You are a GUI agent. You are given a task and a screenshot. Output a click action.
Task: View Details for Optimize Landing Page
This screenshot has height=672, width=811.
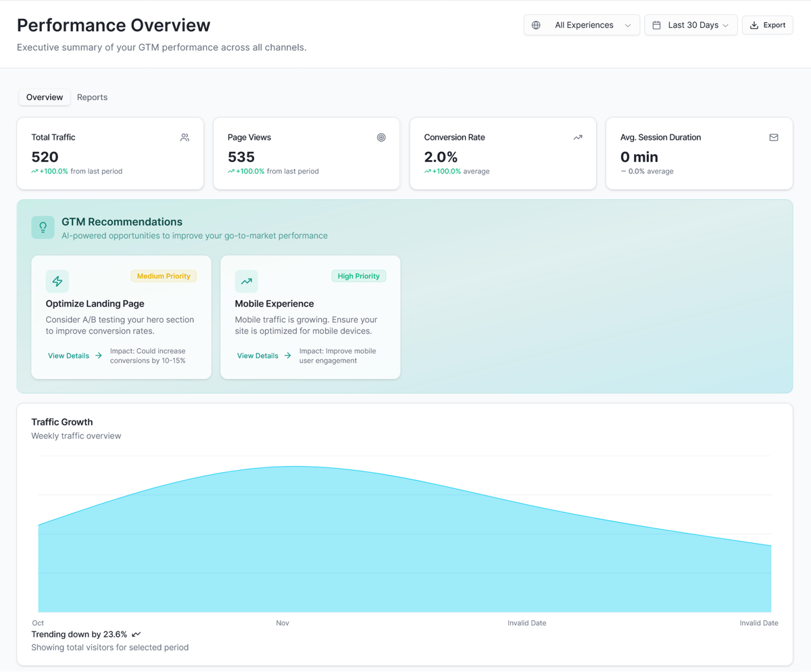coord(74,355)
